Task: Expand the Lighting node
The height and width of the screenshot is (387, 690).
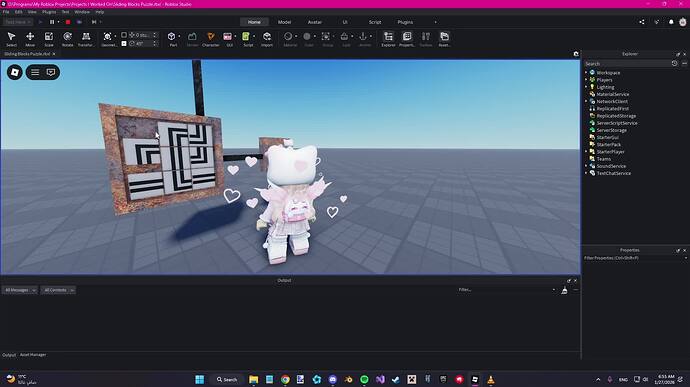Action: click(586, 87)
